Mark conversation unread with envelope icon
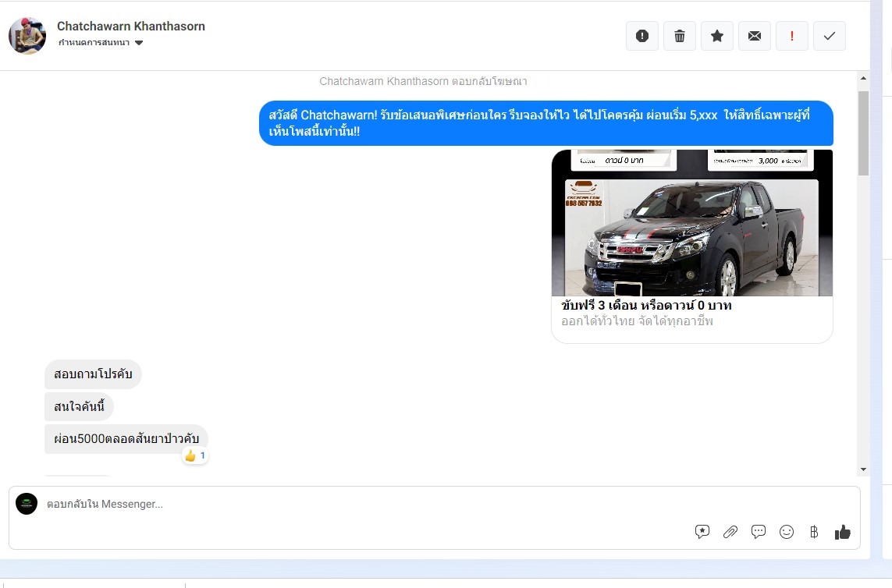892x588 pixels. [x=755, y=36]
